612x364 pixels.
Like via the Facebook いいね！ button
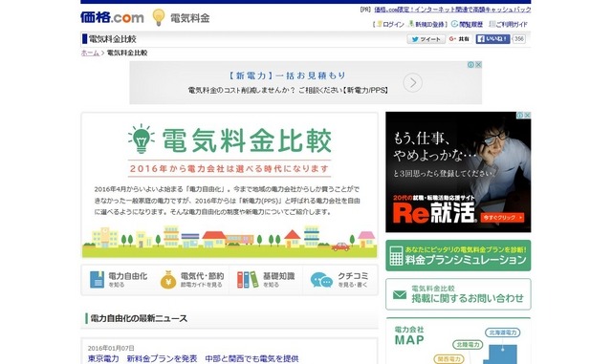point(492,39)
